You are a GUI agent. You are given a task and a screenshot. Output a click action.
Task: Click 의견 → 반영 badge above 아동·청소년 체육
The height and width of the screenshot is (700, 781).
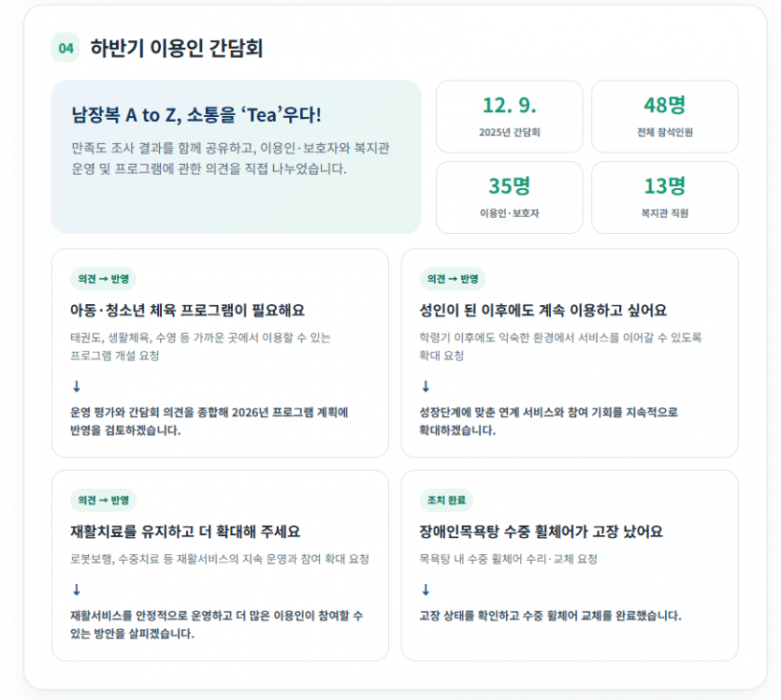coord(104,279)
